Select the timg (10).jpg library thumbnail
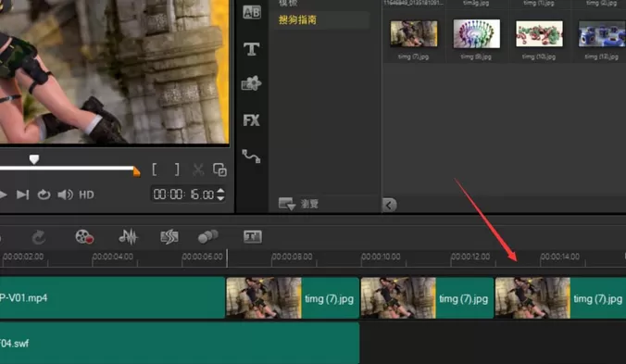Image resolution: width=626 pixels, height=364 pixels. tap(539, 34)
